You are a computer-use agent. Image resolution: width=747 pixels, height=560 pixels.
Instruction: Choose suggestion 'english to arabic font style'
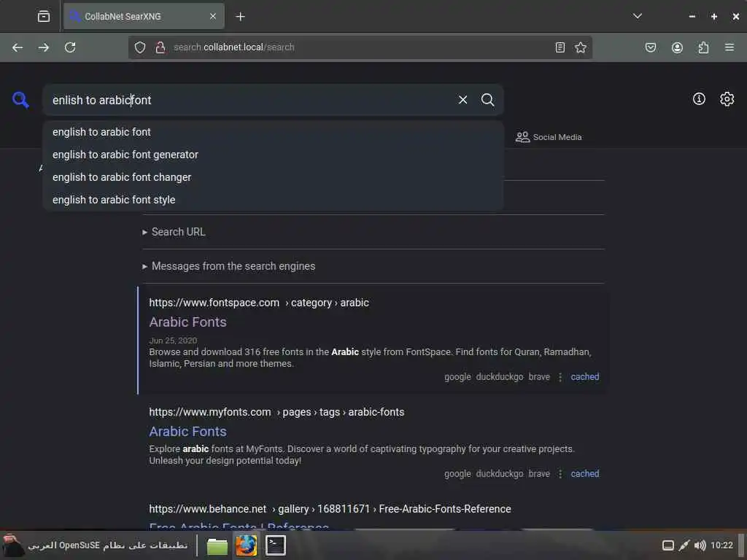pyautogui.click(x=273, y=200)
